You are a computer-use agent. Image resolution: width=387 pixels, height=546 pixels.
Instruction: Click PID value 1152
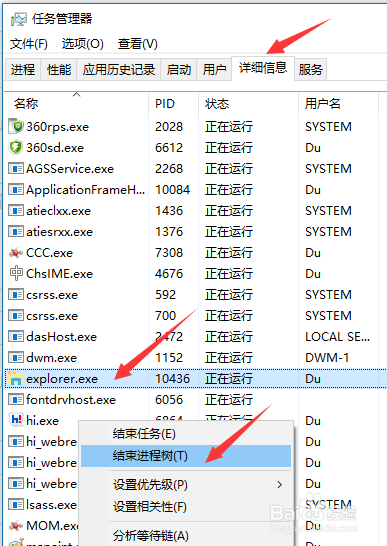coord(169,358)
